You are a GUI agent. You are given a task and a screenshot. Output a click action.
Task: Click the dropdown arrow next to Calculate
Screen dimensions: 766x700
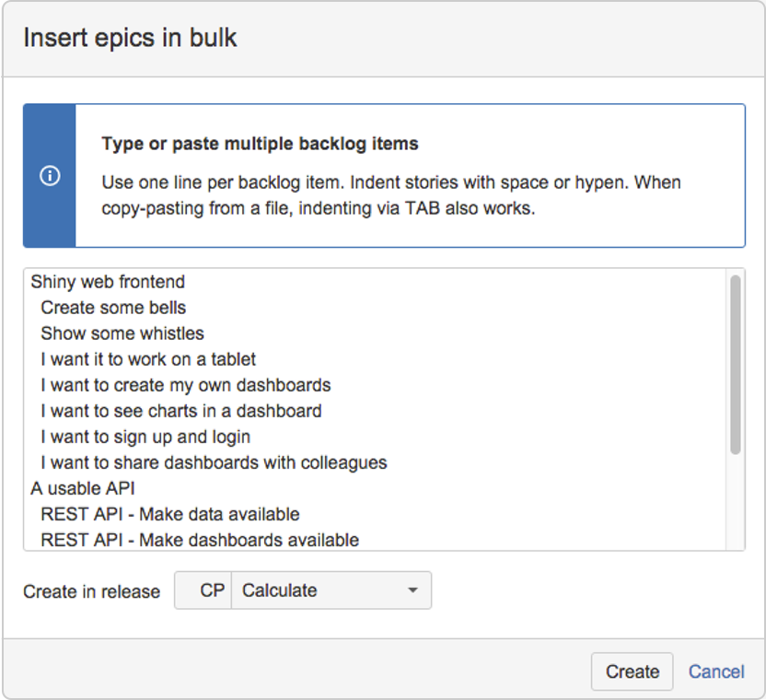pyautogui.click(x=412, y=590)
